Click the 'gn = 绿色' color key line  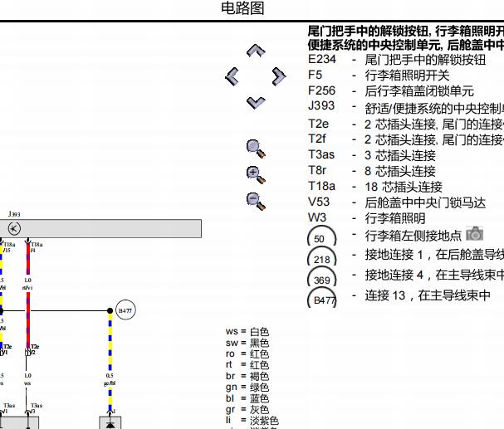(247, 388)
